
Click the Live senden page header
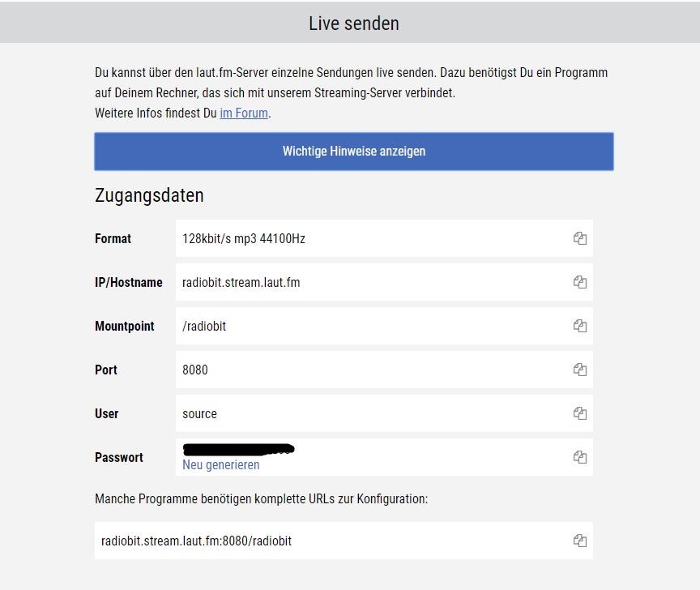coord(354,24)
